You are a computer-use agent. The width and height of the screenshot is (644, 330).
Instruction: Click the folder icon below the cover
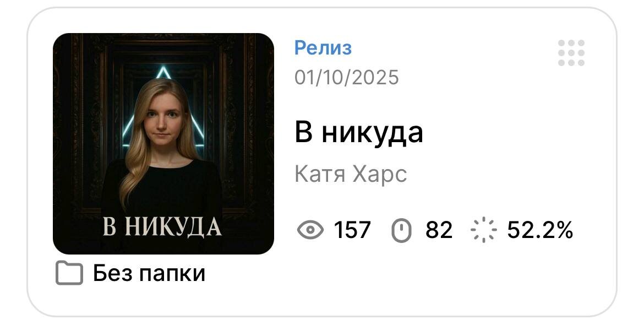coord(69,273)
